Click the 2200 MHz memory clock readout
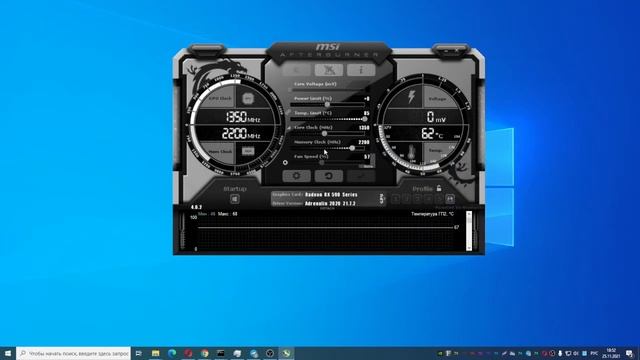Viewport: 640px width, 360px height. (241, 133)
